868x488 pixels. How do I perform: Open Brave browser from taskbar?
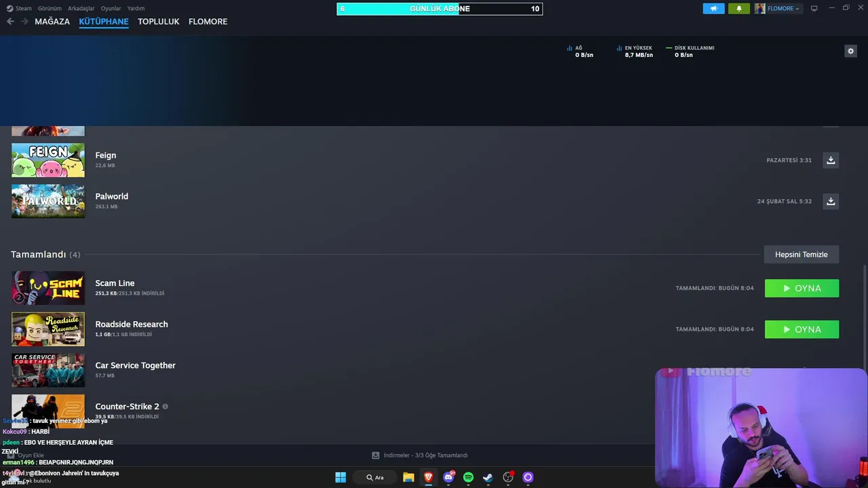point(429,477)
